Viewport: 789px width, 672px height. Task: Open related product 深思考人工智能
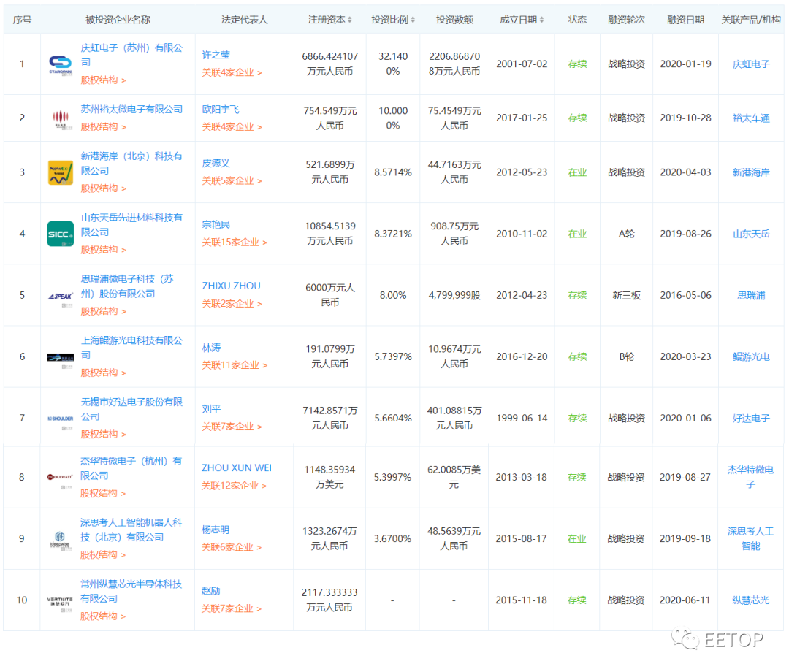coord(751,539)
